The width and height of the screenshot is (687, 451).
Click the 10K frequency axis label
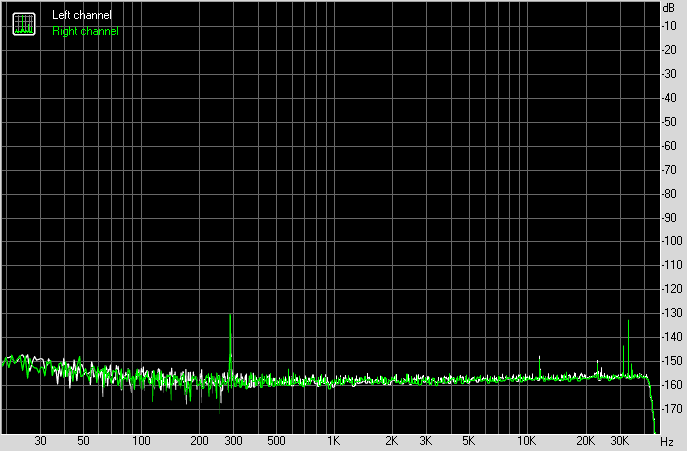pyautogui.click(x=527, y=441)
